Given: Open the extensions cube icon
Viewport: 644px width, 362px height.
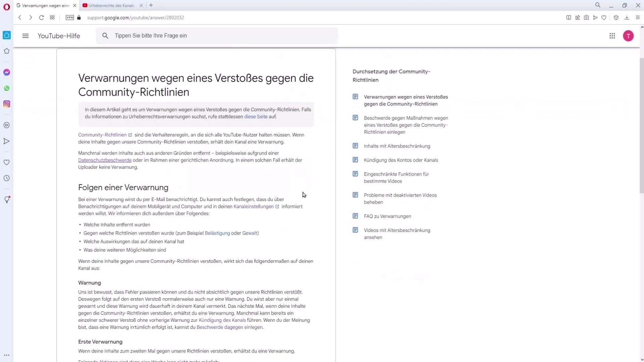Looking at the screenshot, I should pos(616,18).
